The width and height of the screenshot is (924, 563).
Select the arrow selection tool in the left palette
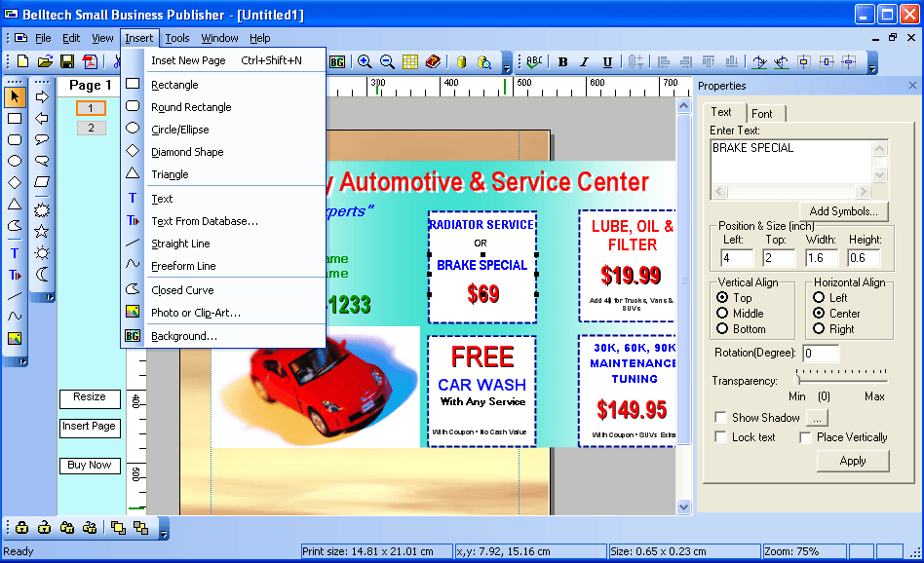(x=14, y=95)
